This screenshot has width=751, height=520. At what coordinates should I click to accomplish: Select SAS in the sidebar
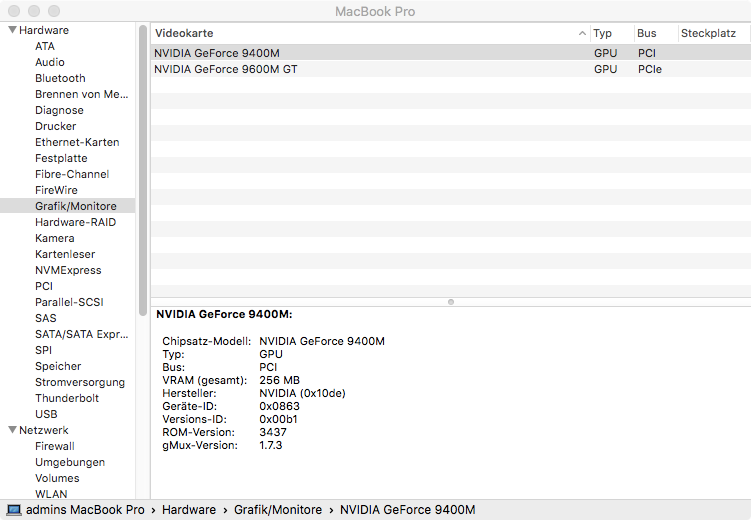tap(46, 318)
